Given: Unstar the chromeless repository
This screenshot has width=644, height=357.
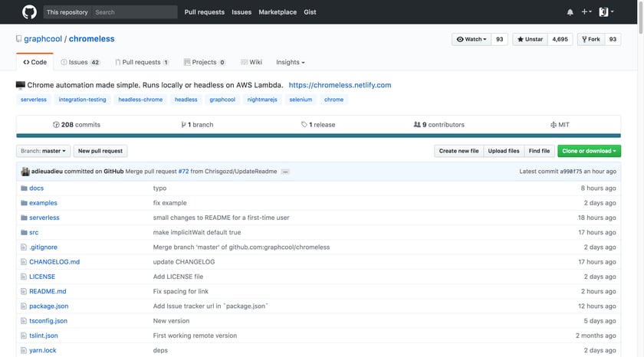Looking at the screenshot, I should click(530, 39).
